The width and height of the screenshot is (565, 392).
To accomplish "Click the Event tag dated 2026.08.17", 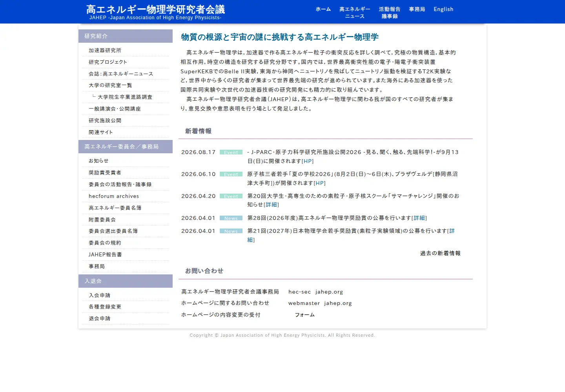I will (231, 152).
